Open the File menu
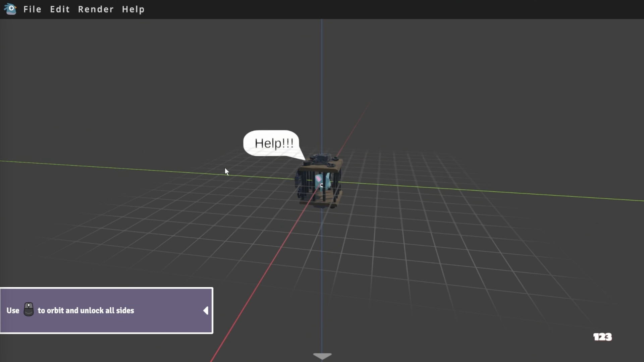The width and height of the screenshot is (644, 362). tap(32, 9)
